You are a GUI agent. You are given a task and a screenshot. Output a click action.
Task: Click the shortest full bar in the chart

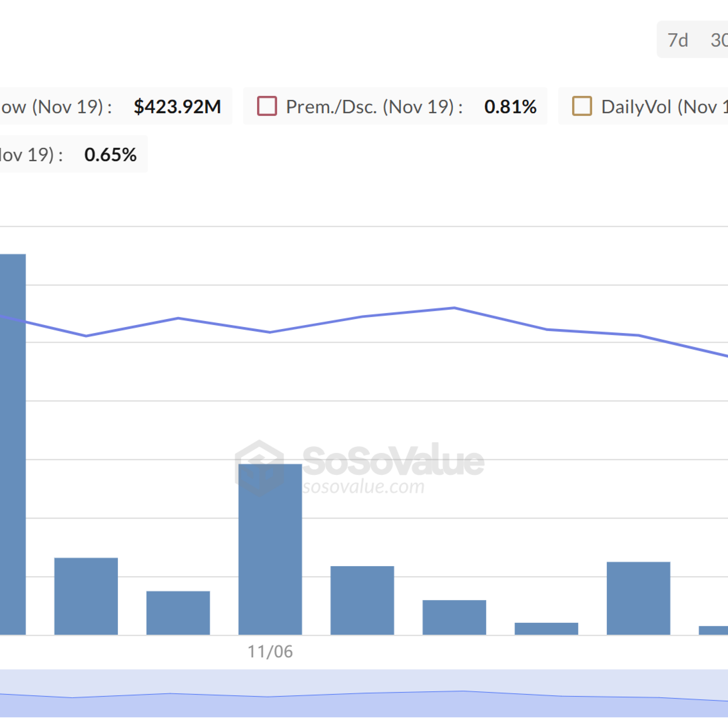[x=546, y=628]
